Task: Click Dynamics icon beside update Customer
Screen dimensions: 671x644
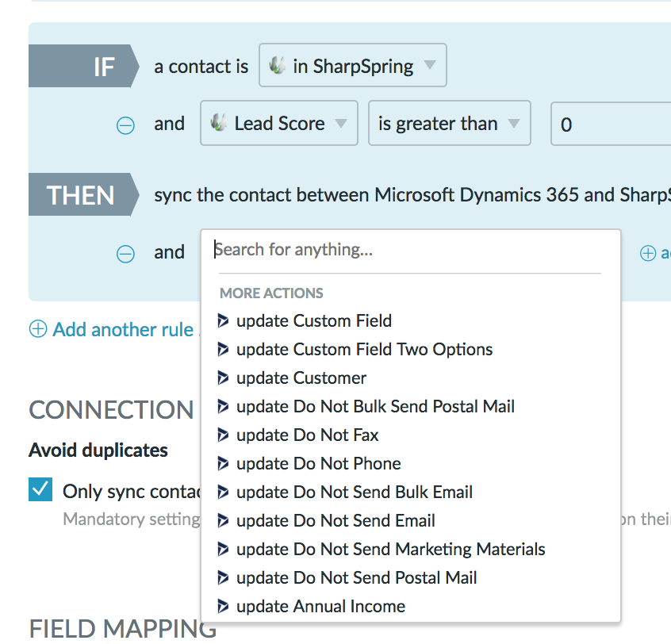Action: point(223,378)
